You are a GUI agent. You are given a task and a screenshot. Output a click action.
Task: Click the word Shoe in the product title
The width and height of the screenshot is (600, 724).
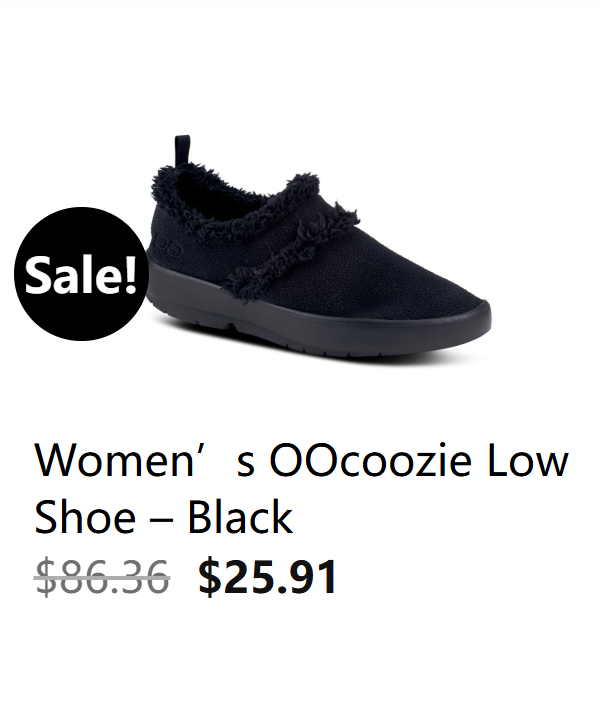tap(85, 517)
